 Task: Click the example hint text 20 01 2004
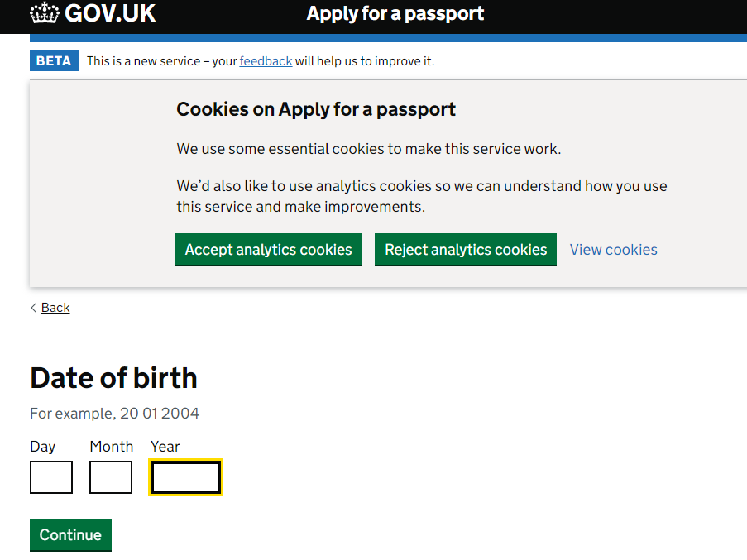[159, 414]
